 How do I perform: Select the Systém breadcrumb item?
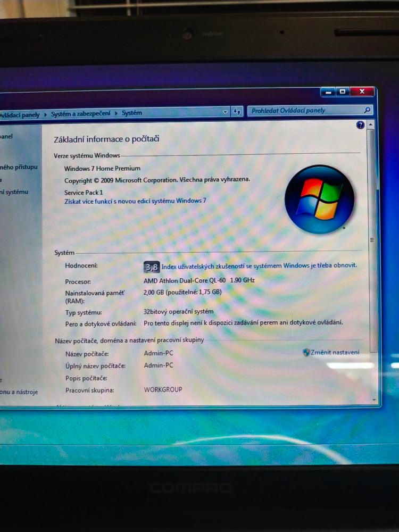(131, 113)
